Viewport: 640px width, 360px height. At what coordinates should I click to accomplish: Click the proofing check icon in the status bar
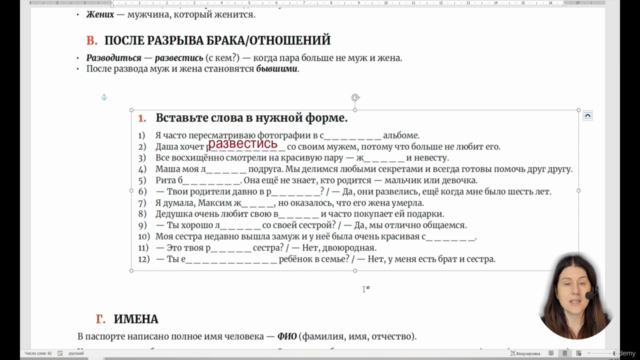coord(60,353)
